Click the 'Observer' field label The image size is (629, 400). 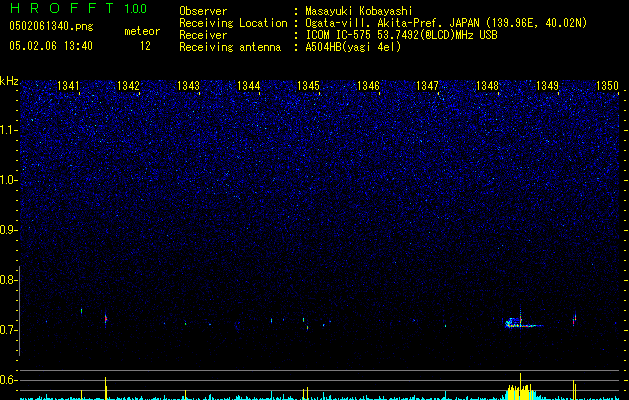(x=203, y=11)
